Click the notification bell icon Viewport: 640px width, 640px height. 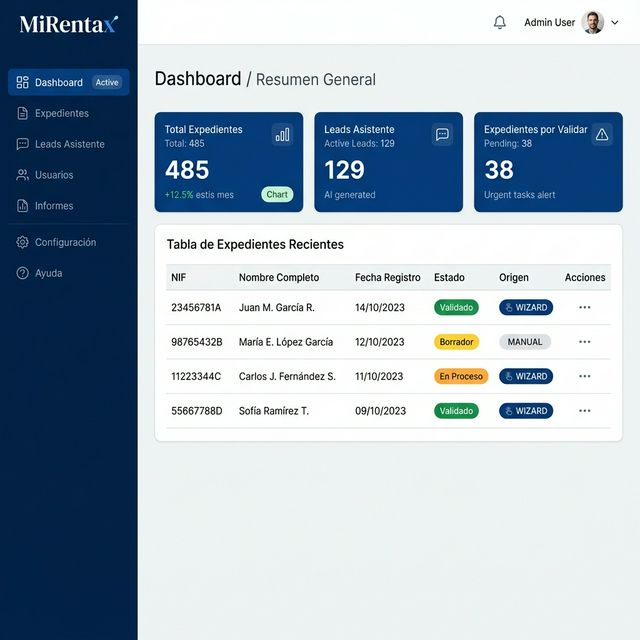pos(500,22)
